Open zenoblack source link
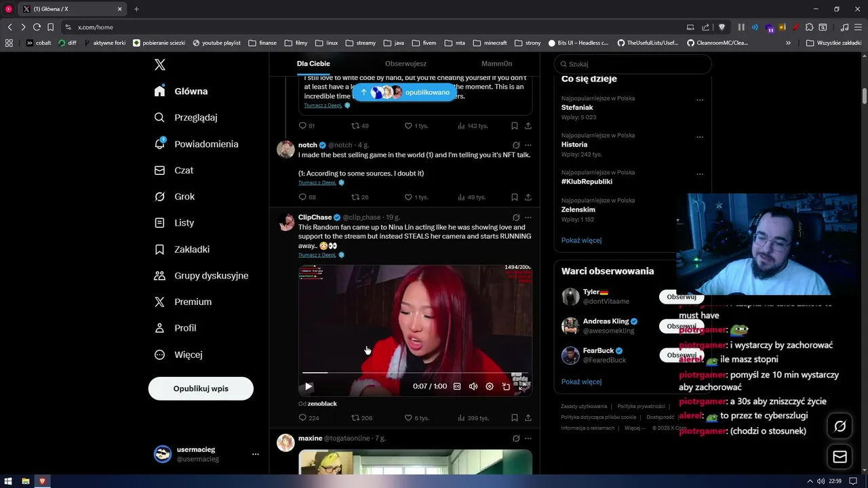Image resolution: width=868 pixels, height=488 pixels. tap(322, 404)
